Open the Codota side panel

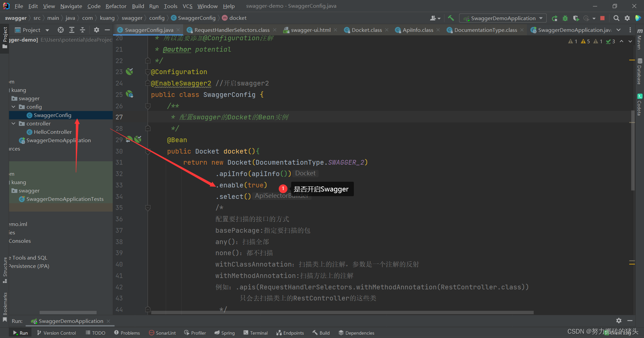(x=639, y=105)
